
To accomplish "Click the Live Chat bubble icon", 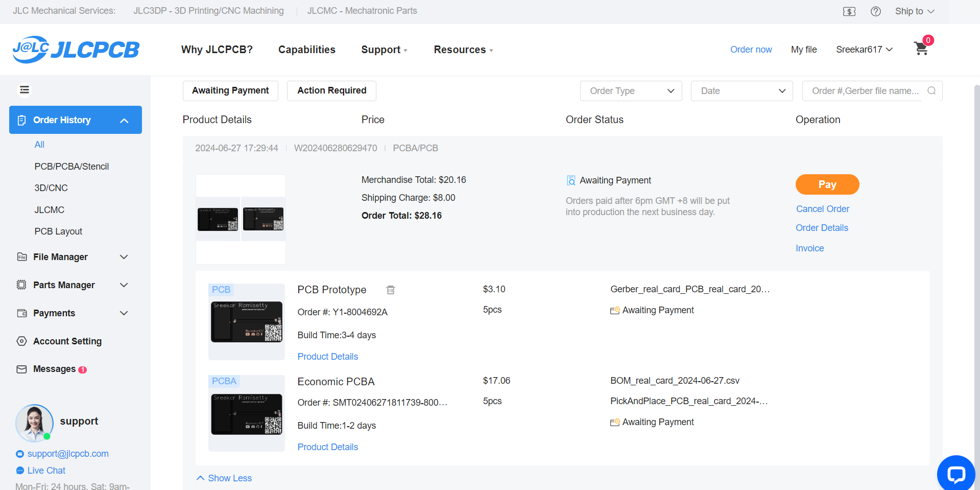I will point(20,471).
